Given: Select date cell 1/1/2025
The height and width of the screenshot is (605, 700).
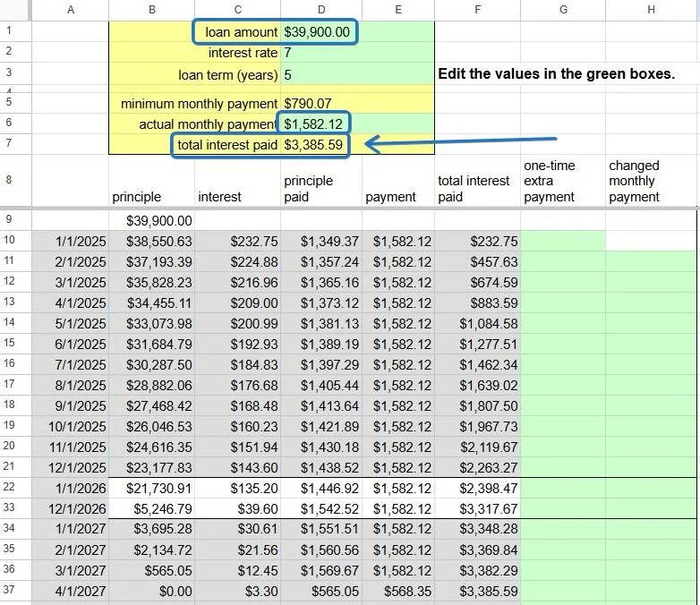Looking at the screenshot, I should click(70, 241).
